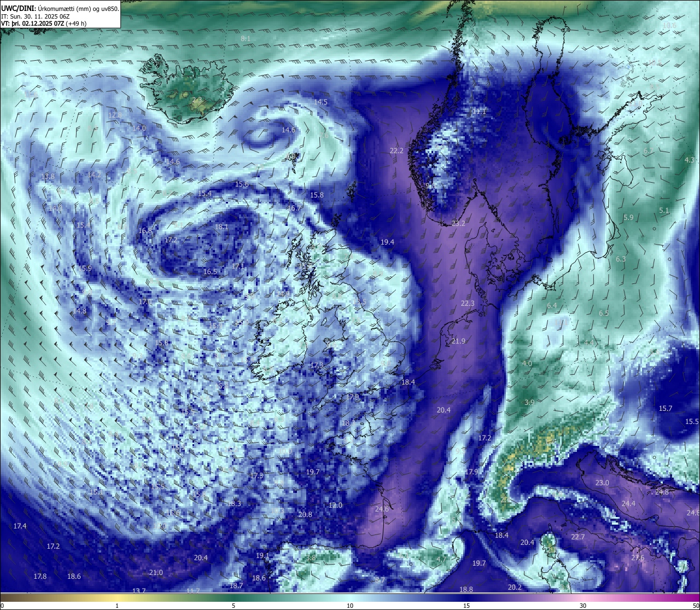The image size is (700, 610).
Task: Click the 18.8 value label
Action: 466,589
